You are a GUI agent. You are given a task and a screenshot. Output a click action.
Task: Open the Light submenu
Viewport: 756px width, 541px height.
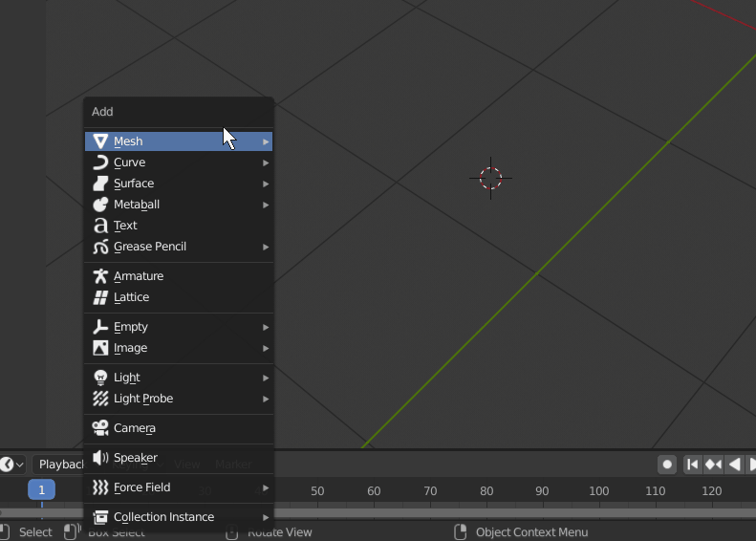pos(179,378)
